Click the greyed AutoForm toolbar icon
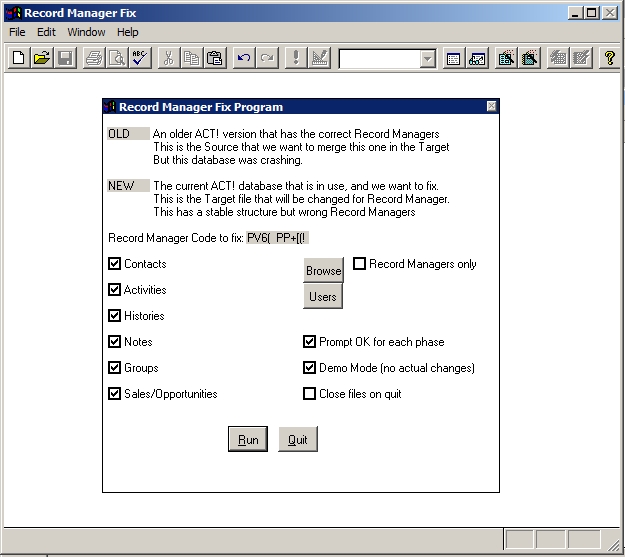Image resolution: width=625 pixels, height=557 pixels. pyautogui.click(x=558, y=58)
